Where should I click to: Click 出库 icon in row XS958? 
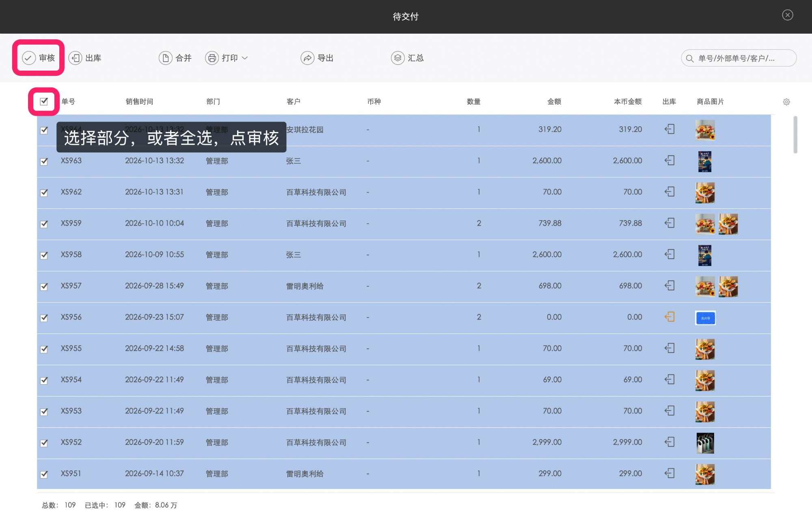669,254
